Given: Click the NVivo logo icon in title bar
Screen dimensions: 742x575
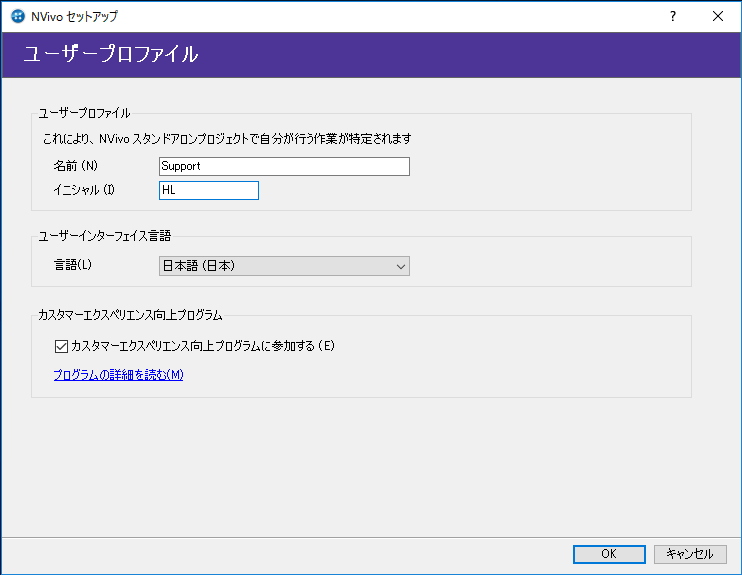Looking at the screenshot, I should point(18,16).
